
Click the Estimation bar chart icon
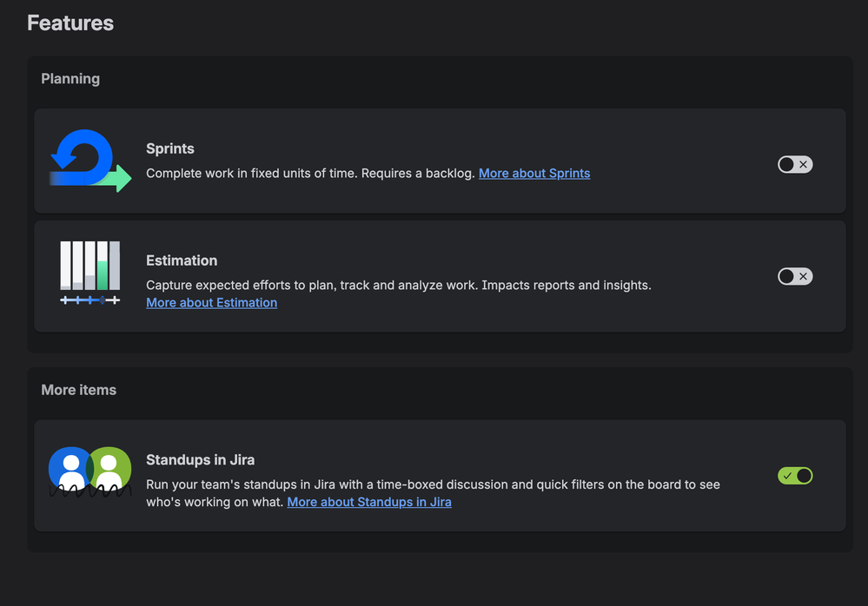[x=90, y=273]
